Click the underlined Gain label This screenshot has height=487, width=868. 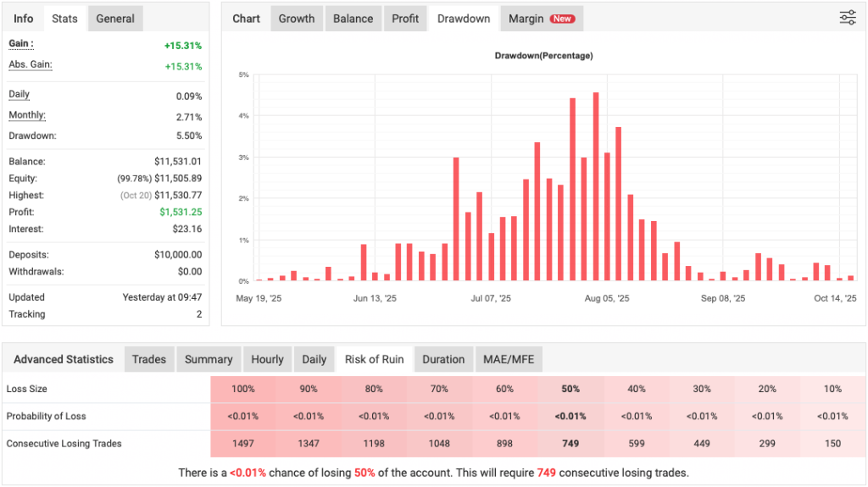pyautogui.click(x=21, y=43)
